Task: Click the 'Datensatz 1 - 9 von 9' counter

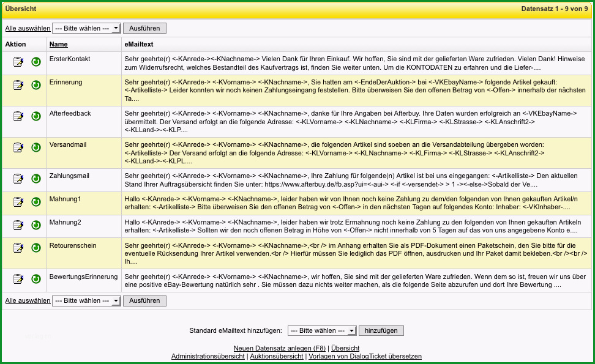Action: tap(555, 9)
